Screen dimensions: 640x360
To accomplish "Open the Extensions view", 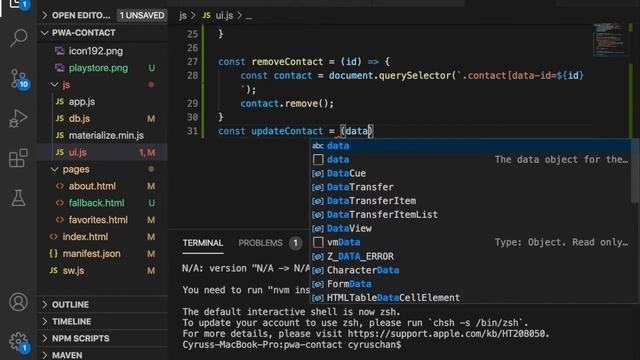I will click(x=18, y=158).
